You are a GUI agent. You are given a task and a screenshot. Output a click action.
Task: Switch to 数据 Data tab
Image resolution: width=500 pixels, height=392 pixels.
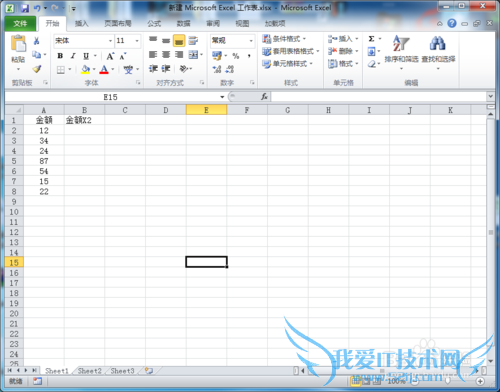(x=183, y=24)
